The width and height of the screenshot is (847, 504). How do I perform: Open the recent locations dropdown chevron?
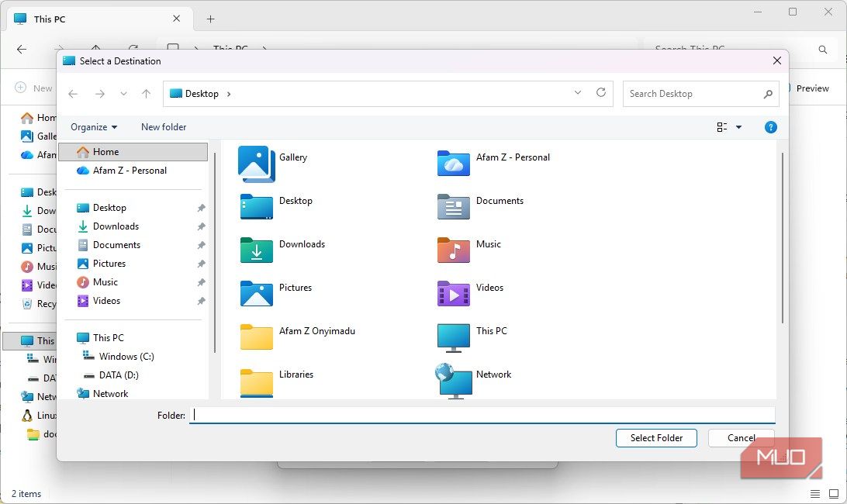(x=123, y=94)
